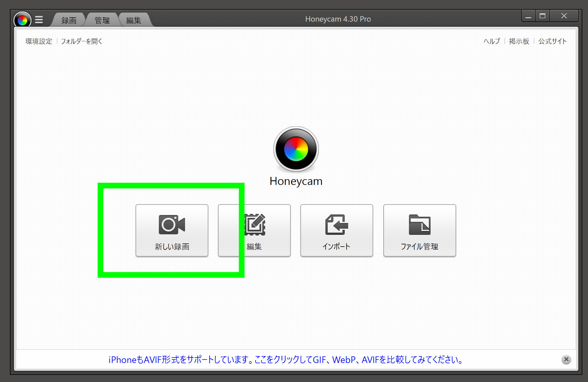Open the 掲示板 forum link
Image resolution: width=588 pixels, height=382 pixels.
coord(519,41)
